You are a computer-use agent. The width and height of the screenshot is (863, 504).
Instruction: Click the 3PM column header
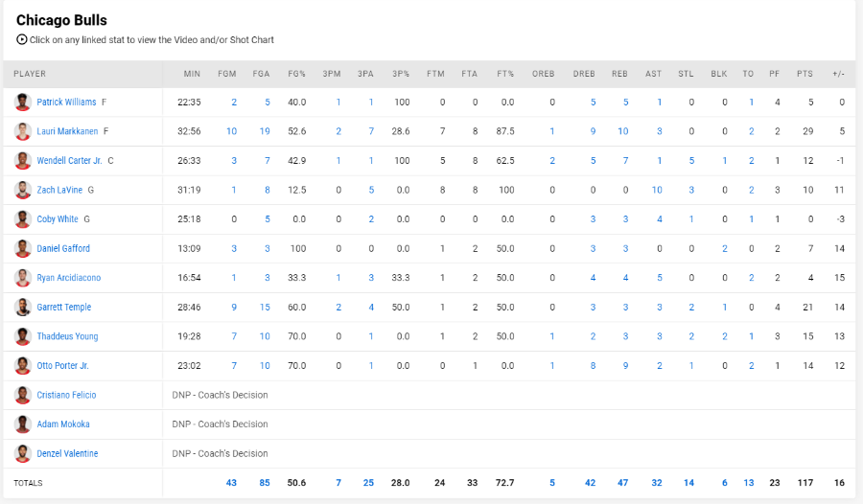332,74
